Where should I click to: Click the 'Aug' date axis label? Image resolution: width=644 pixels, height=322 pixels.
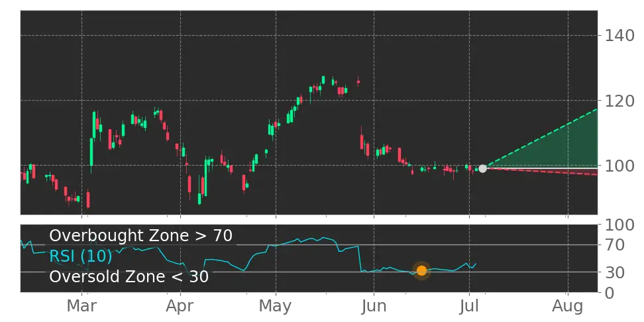coord(568,307)
